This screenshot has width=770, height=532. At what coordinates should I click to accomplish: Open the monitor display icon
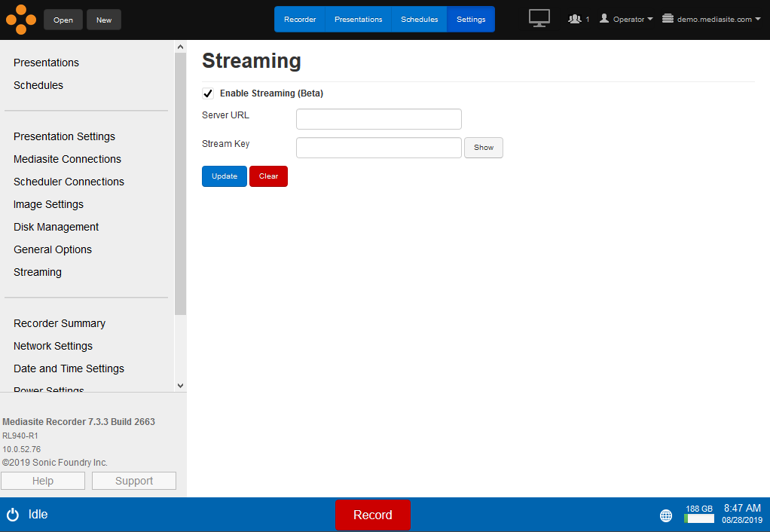pos(539,19)
